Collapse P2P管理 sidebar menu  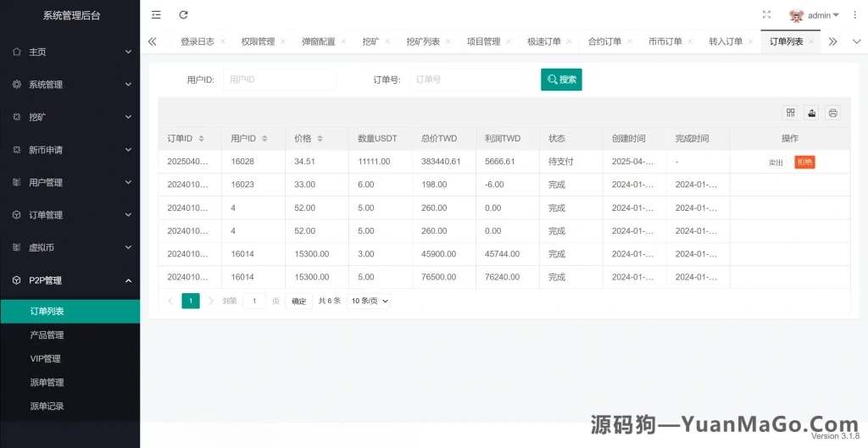click(70, 280)
